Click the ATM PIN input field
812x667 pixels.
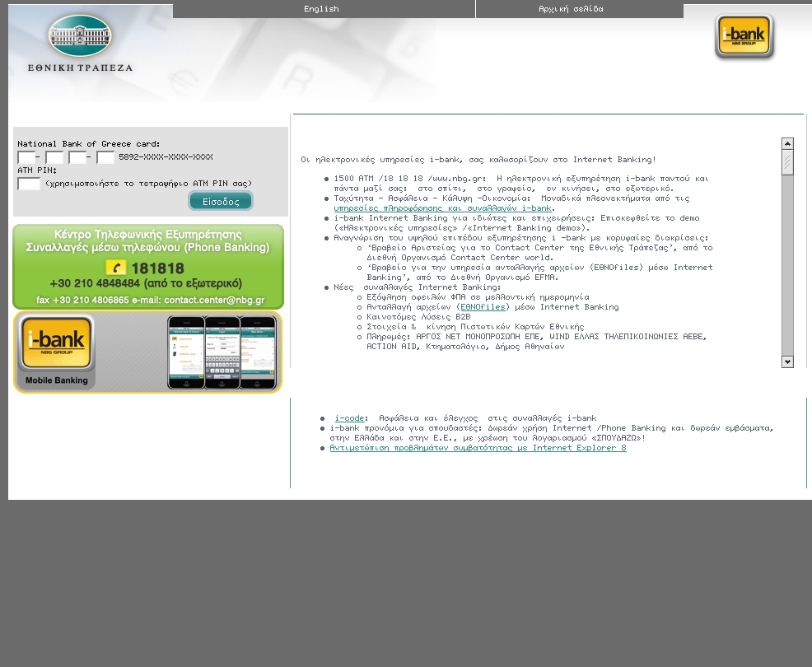tap(29, 184)
